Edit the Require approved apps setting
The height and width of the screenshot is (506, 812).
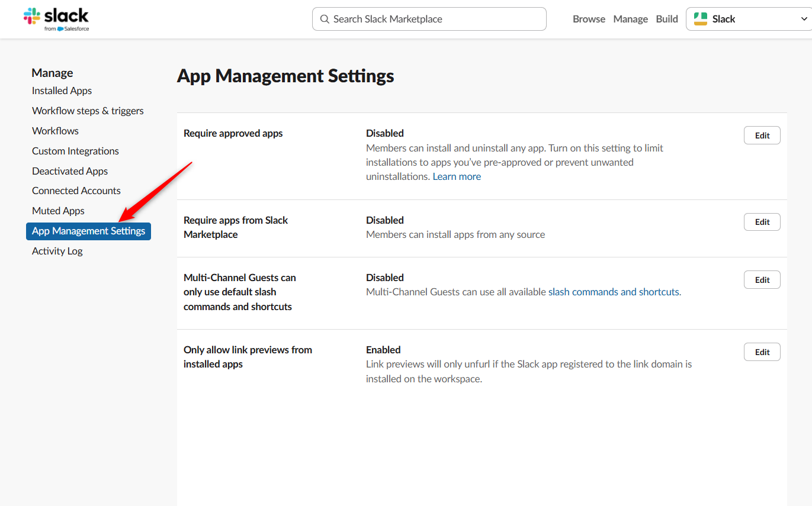pyautogui.click(x=762, y=136)
